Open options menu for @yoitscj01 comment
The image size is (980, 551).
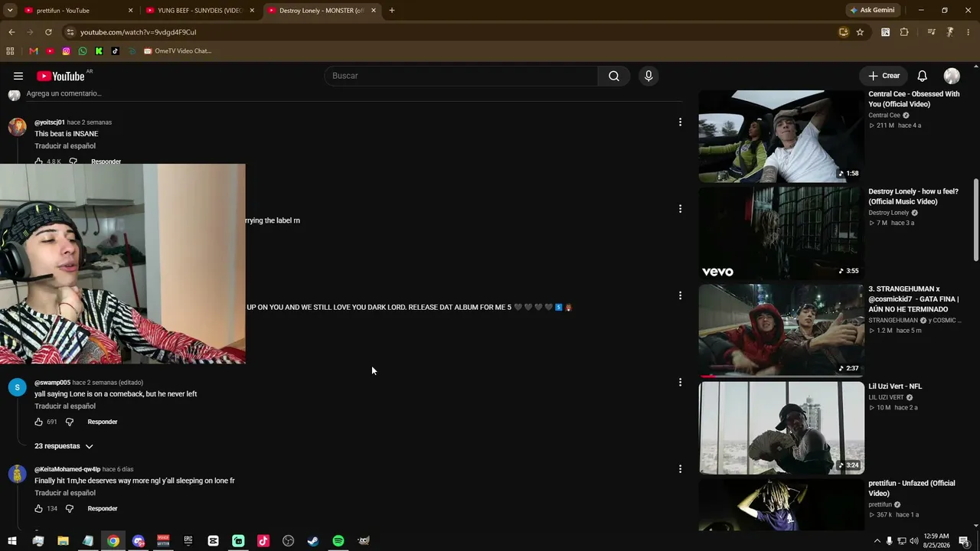point(680,122)
